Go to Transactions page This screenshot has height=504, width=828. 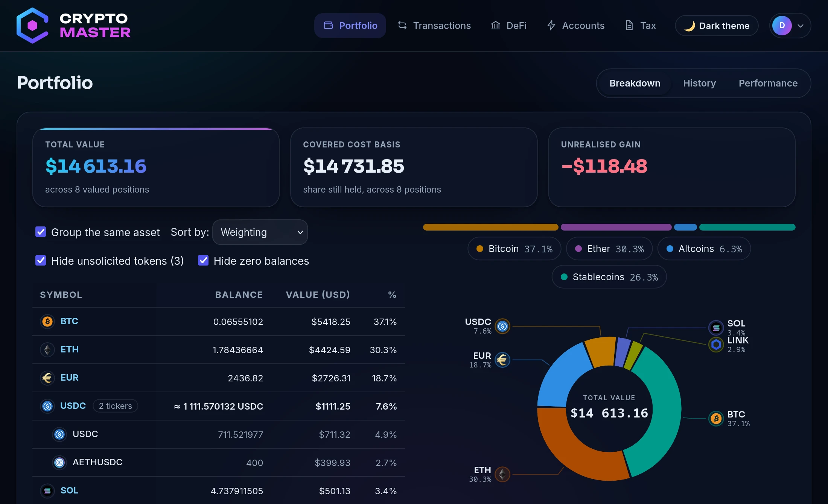[434, 26]
